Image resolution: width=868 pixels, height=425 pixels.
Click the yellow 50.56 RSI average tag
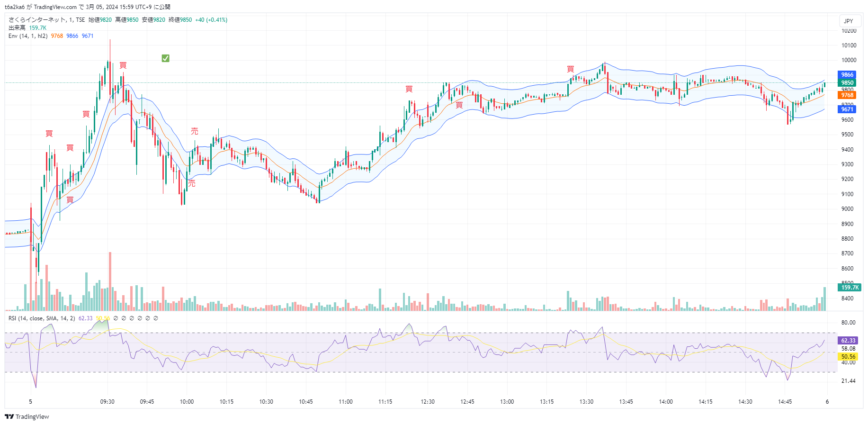(848, 357)
